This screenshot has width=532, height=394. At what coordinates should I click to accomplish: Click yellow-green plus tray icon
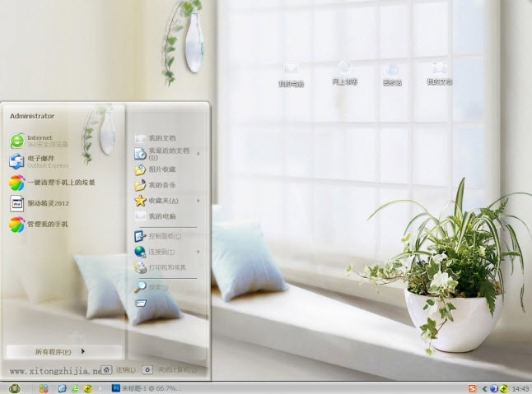tap(504, 388)
